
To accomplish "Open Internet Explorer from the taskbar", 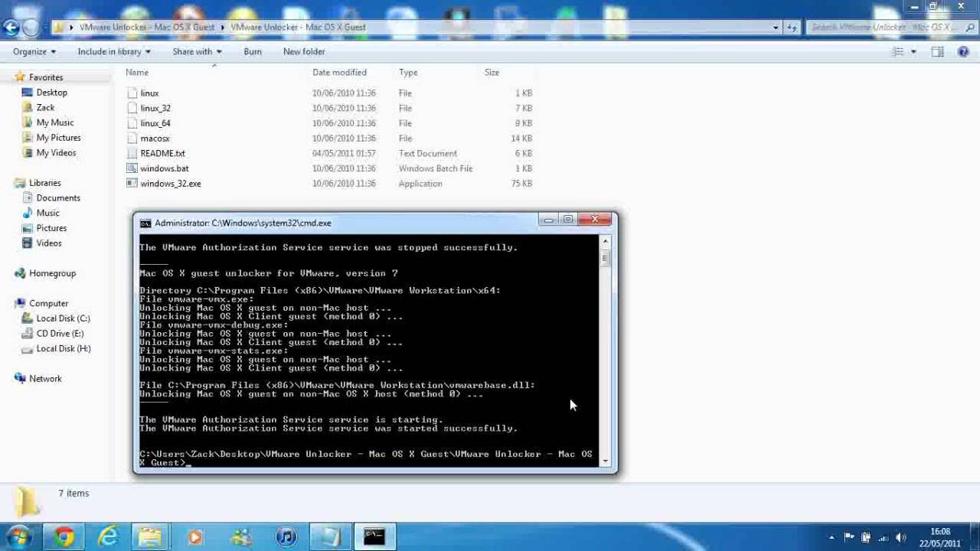I will pyautogui.click(x=108, y=536).
